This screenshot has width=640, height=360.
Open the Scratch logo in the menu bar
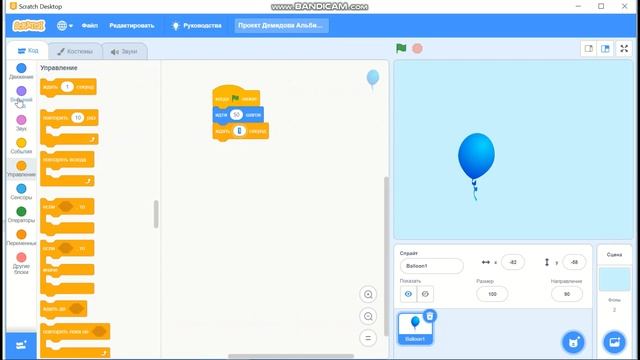tap(29, 26)
